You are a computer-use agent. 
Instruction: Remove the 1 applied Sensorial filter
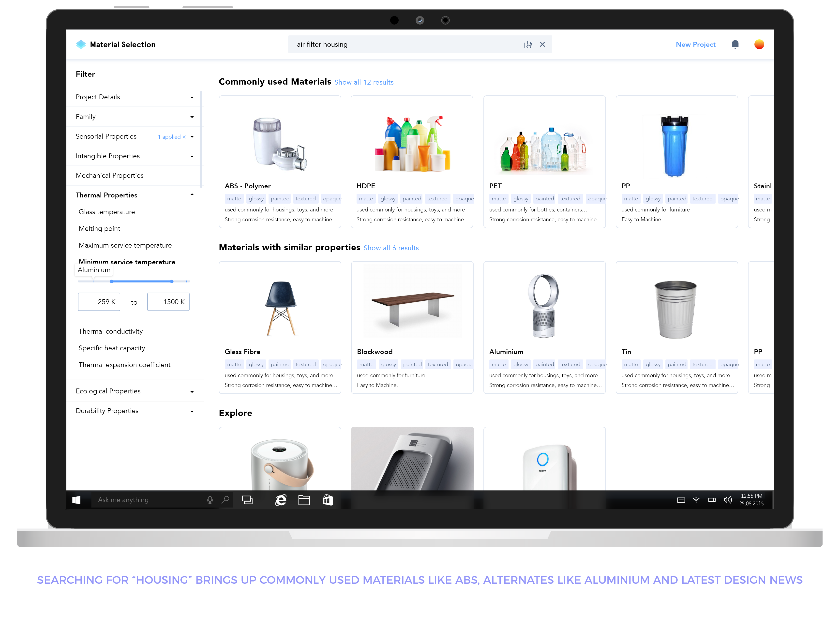[184, 137]
